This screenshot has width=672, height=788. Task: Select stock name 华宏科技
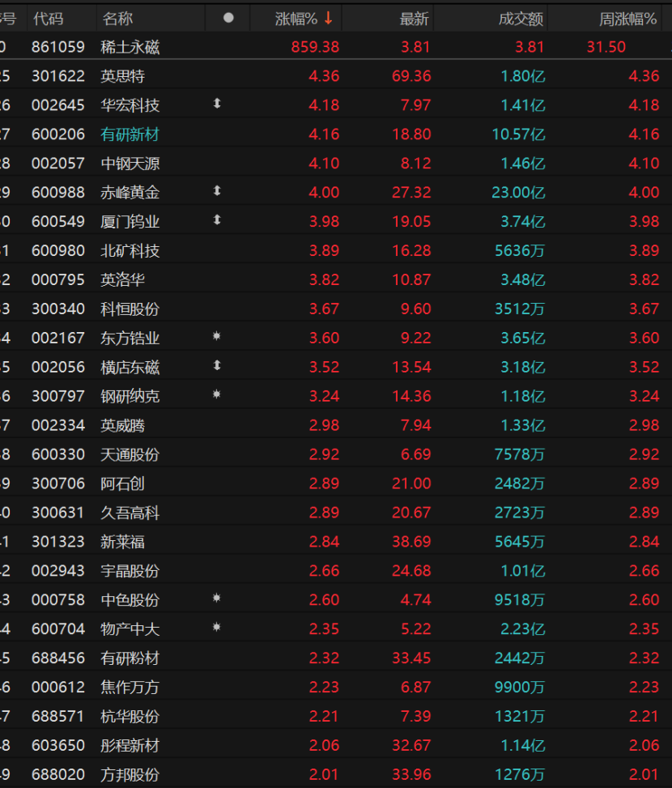(x=130, y=105)
